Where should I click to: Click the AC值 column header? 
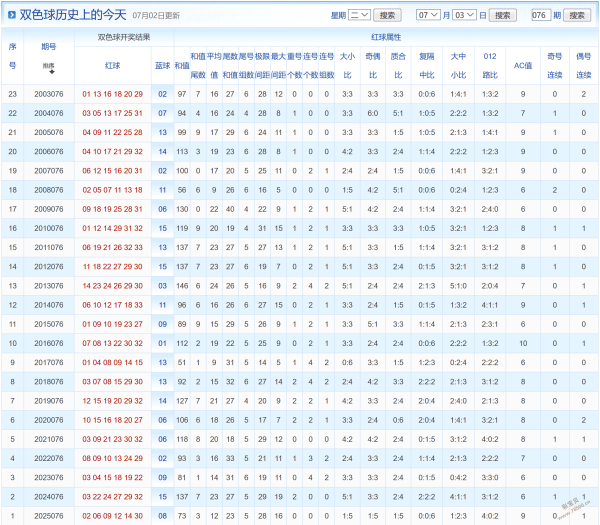pyautogui.click(x=523, y=65)
